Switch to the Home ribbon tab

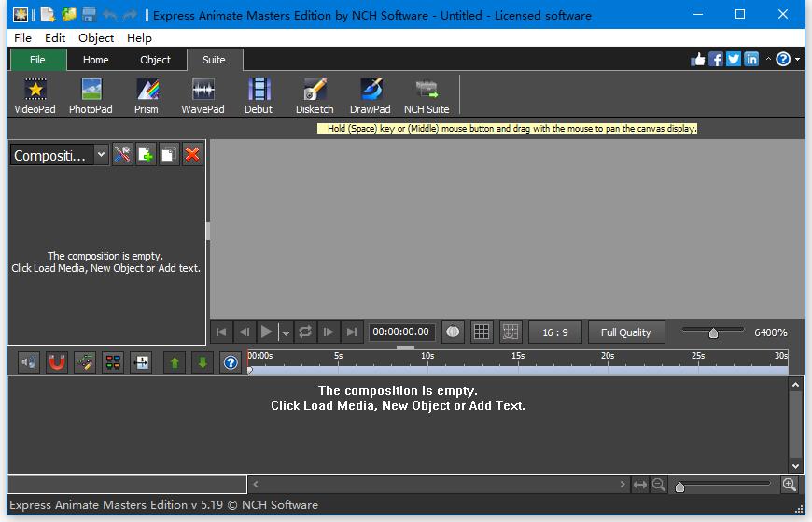(x=96, y=60)
